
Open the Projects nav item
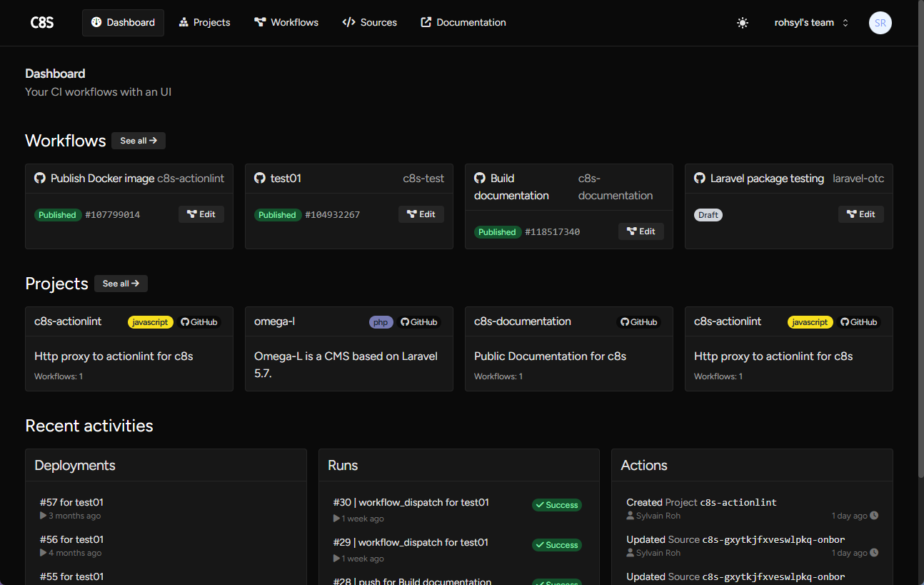(x=204, y=23)
